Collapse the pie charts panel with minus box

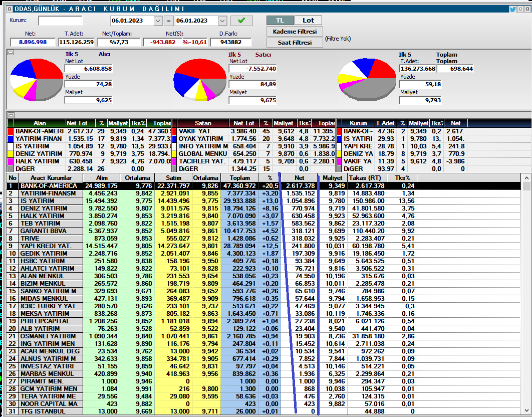pyautogui.click(x=11, y=53)
